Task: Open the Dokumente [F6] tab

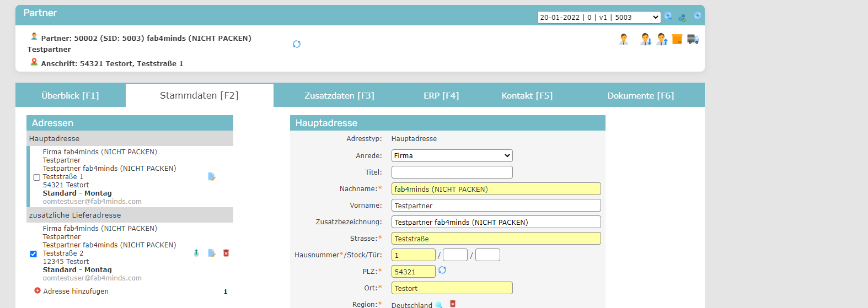Action: click(640, 96)
